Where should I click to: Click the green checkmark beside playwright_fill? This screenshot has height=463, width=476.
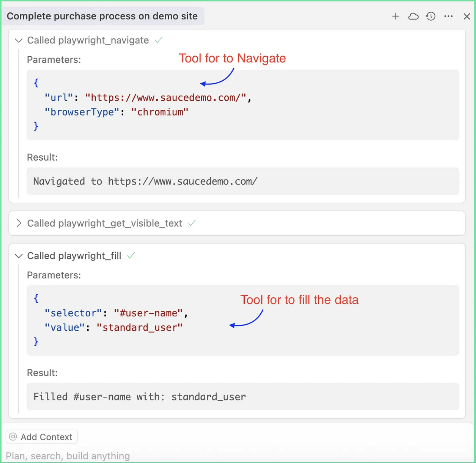[131, 256]
